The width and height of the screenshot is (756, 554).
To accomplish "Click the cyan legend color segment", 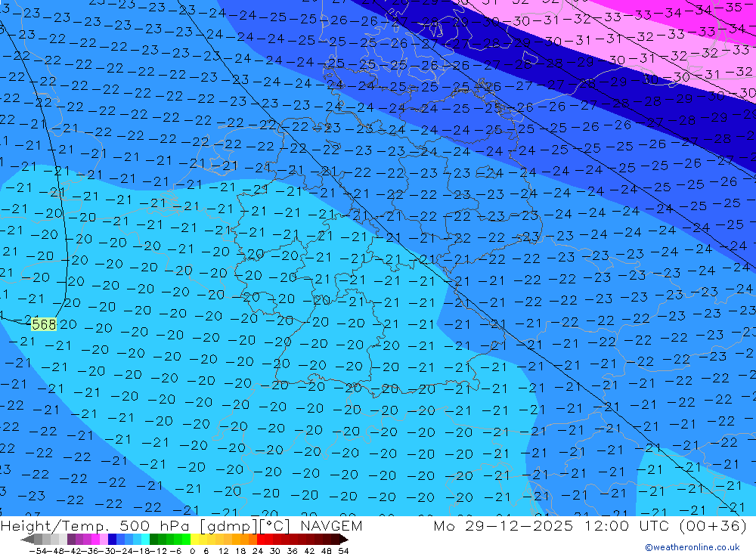I will click(x=145, y=539).
